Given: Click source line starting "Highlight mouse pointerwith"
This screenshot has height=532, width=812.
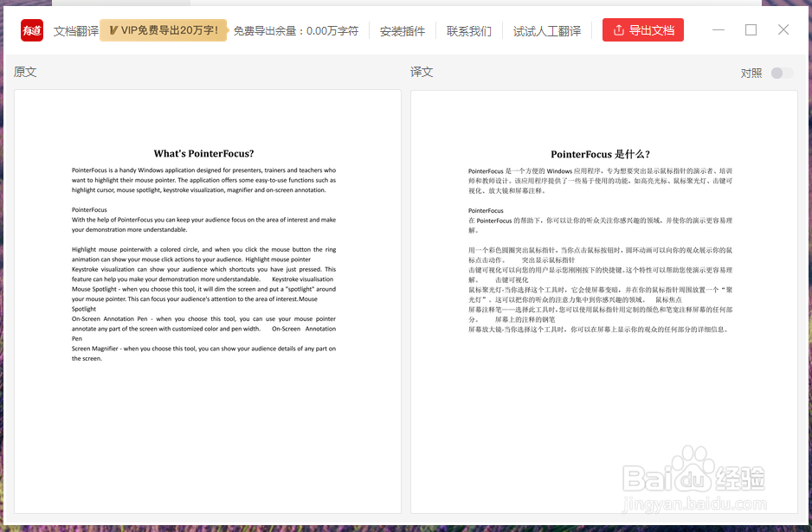Looking at the screenshot, I should coord(203,249).
